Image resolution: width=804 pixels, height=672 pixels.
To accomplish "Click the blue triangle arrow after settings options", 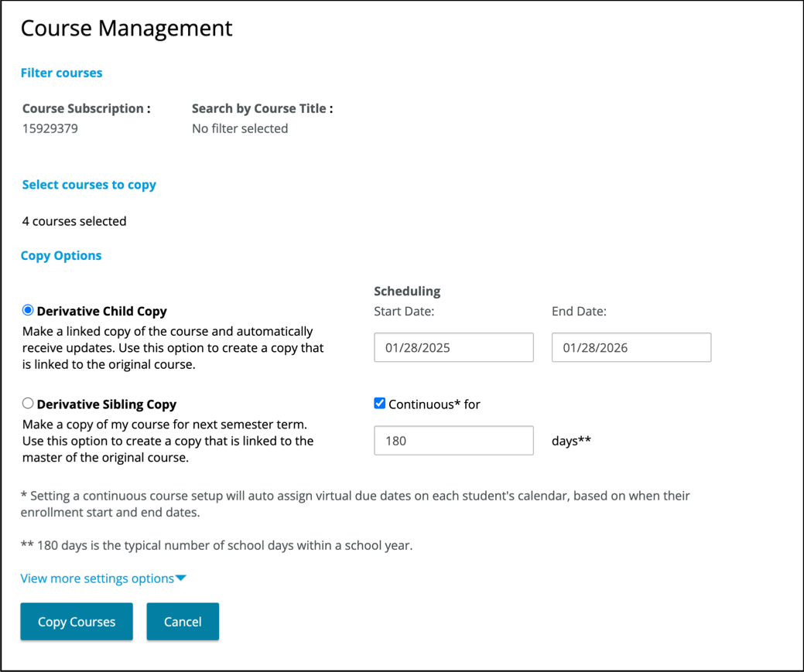I will [181, 578].
